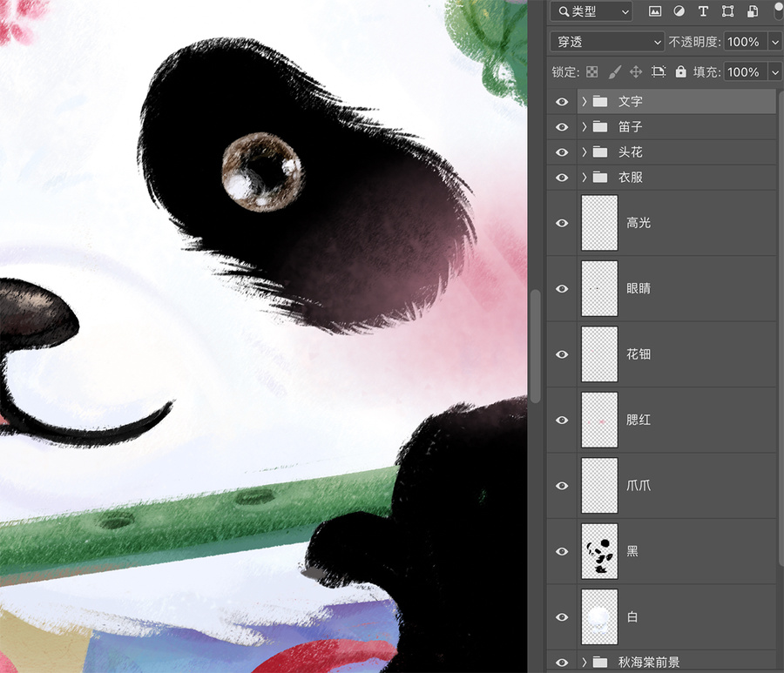Expand the 衣服 group
The width and height of the screenshot is (784, 673).
pyautogui.click(x=584, y=178)
